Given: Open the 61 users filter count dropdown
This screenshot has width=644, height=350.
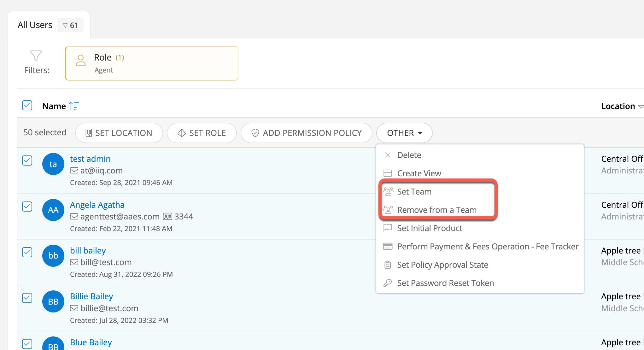Looking at the screenshot, I should [70, 25].
